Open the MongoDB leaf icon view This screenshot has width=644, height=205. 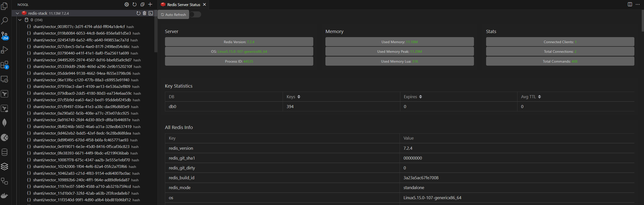(x=5, y=123)
